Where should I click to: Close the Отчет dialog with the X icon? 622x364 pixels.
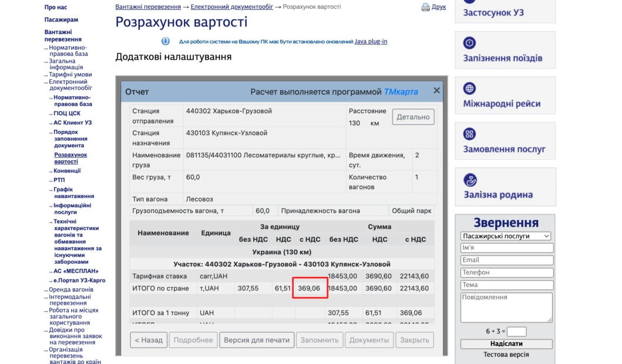pos(437,91)
